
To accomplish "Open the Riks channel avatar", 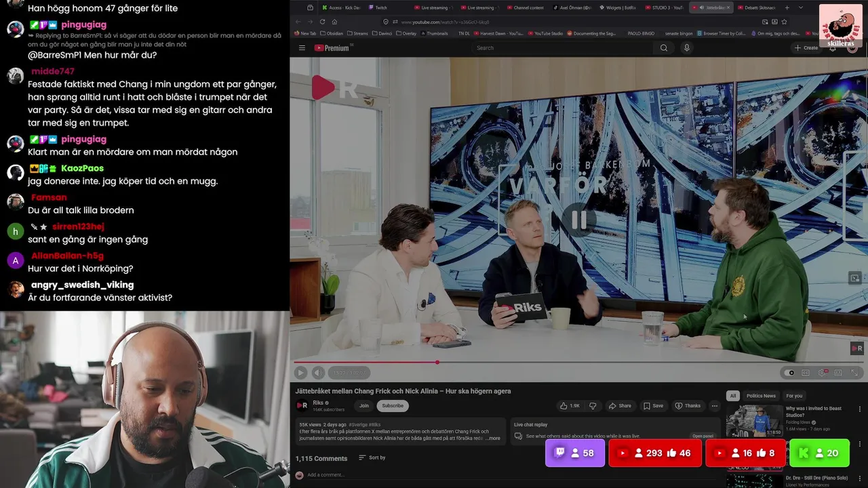I will (x=302, y=405).
